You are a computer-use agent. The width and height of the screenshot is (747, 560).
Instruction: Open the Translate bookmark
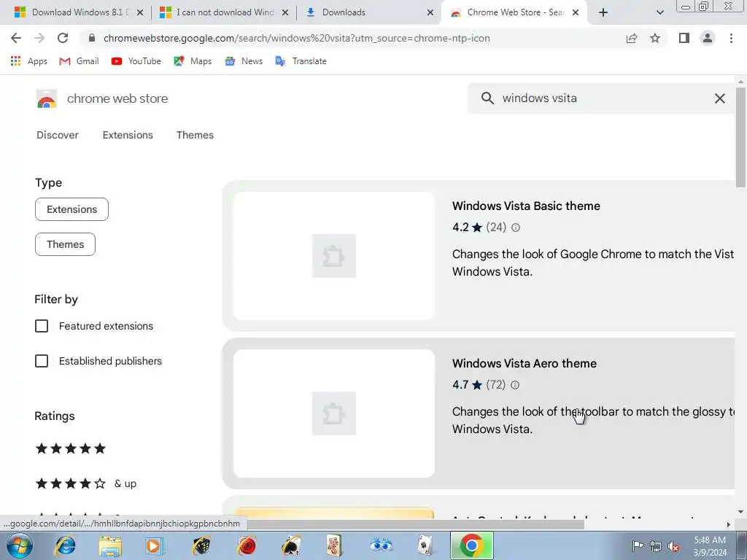301,61
